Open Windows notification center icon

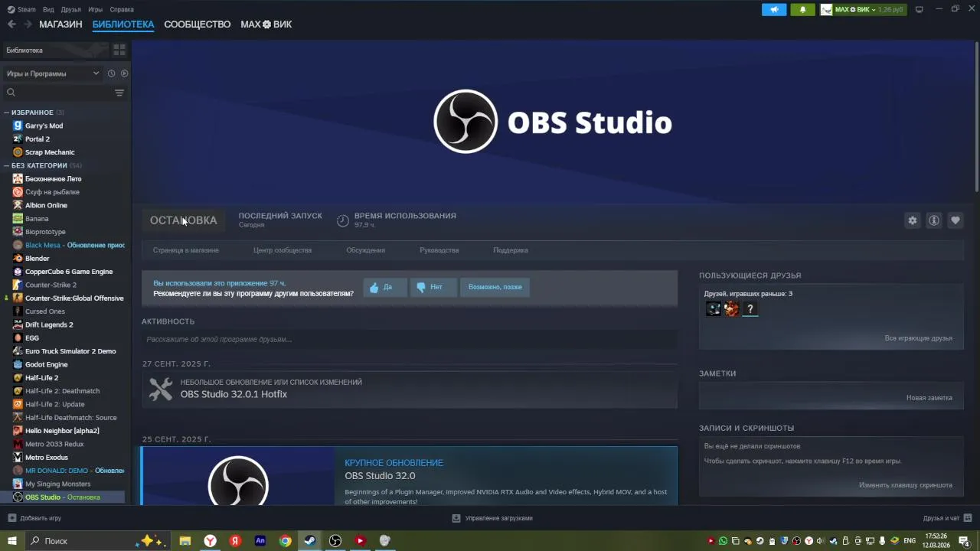point(965,541)
